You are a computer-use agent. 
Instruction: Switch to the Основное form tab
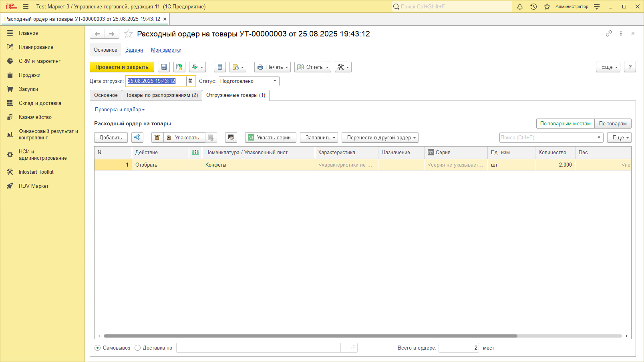pos(106,95)
